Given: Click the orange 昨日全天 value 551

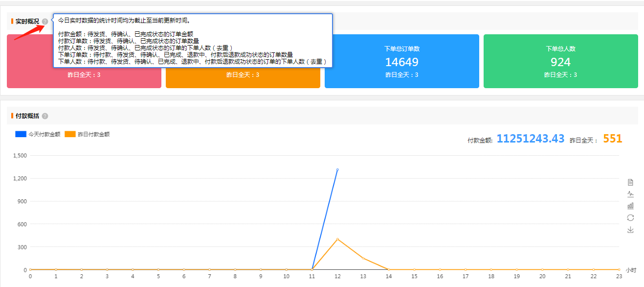Looking at the screenshot, I should click(612, 139).
